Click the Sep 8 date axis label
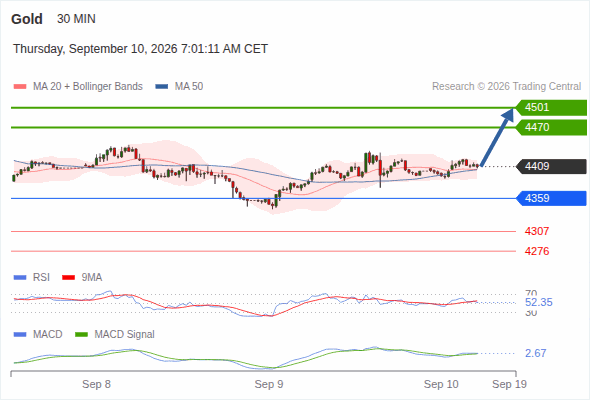Image resolution: width=590 pixels, height=400 pixels. (96, 384)
